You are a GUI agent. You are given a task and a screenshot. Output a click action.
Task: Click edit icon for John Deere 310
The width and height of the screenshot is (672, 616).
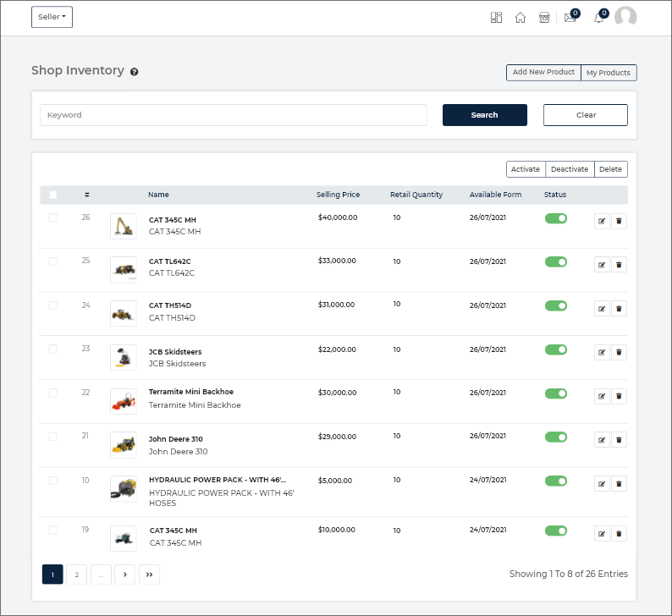pos(602,440)
